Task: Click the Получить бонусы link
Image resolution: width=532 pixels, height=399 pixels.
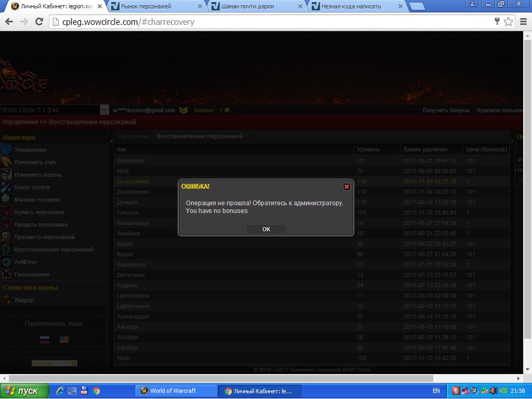Action: point(446,110)
